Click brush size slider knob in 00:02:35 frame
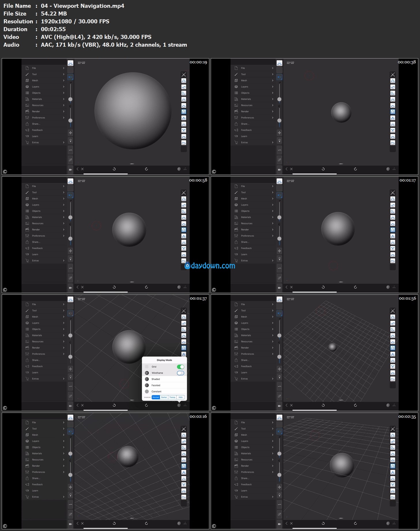The image size is (420, 531). coord(279,454)
